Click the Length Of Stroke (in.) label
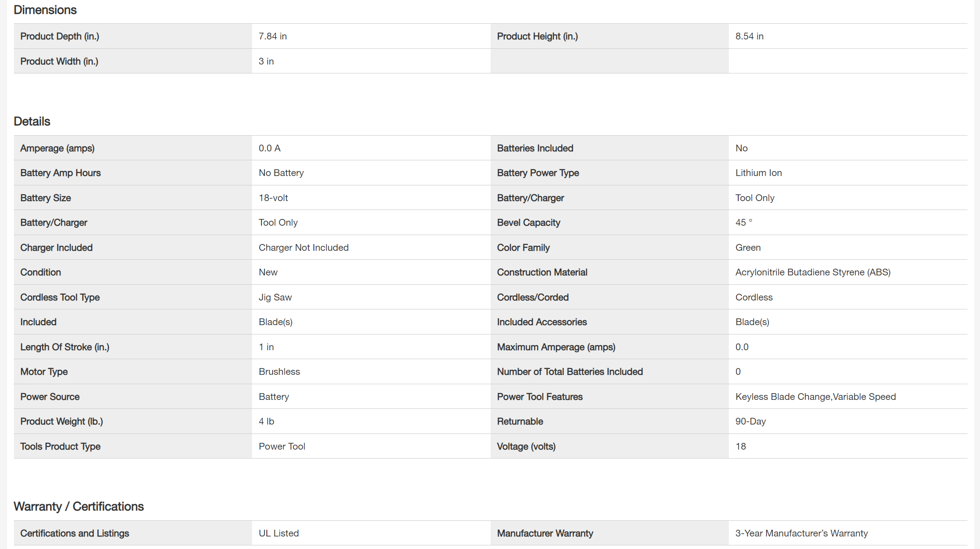 coord(64,347)
